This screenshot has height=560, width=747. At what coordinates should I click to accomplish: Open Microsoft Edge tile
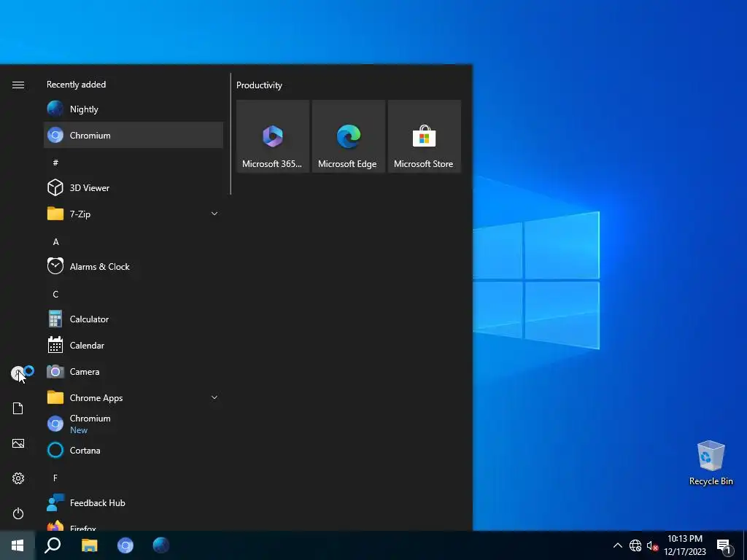[348, 136]
